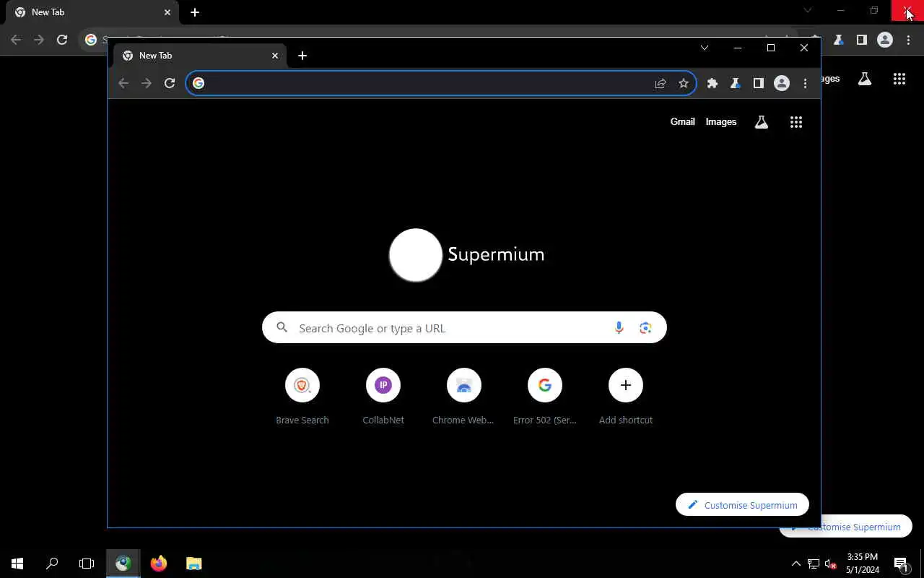Open Extensions puzzle icon in front window

pos(712,83)
